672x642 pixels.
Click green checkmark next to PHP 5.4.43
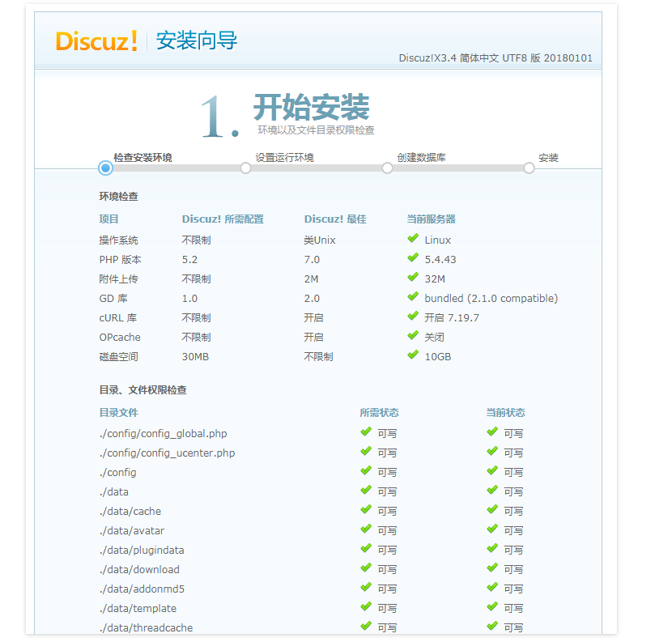(413, 258)
